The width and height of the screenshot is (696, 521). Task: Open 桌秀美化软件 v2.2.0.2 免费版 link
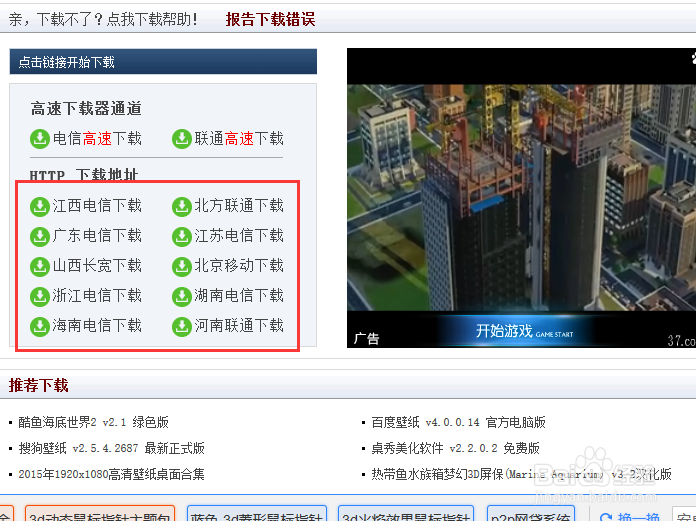(455, 448)
